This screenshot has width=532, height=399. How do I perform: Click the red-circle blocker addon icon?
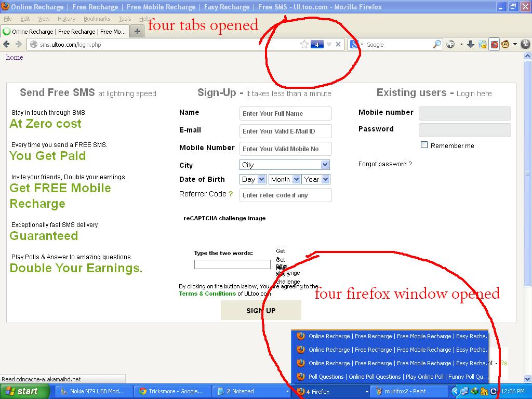pyautogui.click(x=495, y=45)
